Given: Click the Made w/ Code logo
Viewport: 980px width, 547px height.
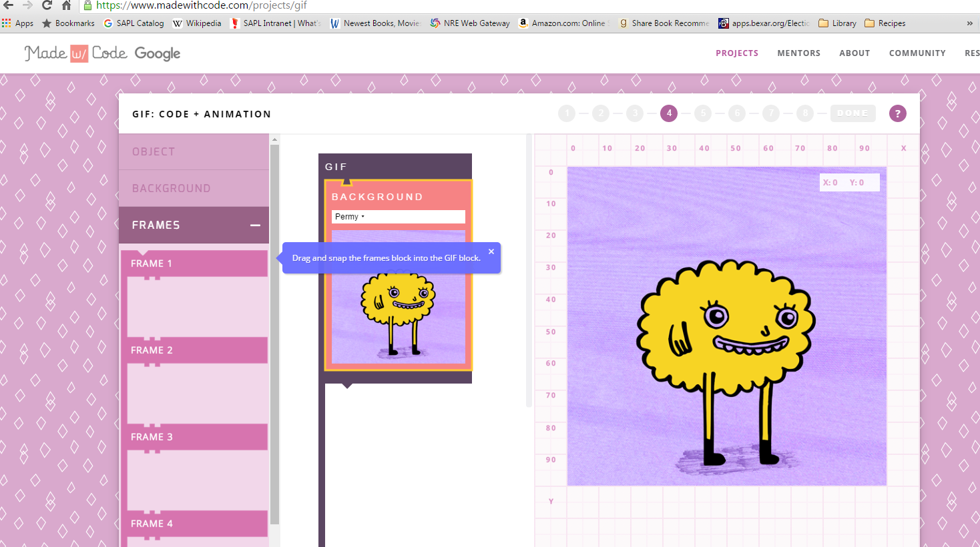Looking at the screenshot, I should pyautogui.click(x=75, y=53).
